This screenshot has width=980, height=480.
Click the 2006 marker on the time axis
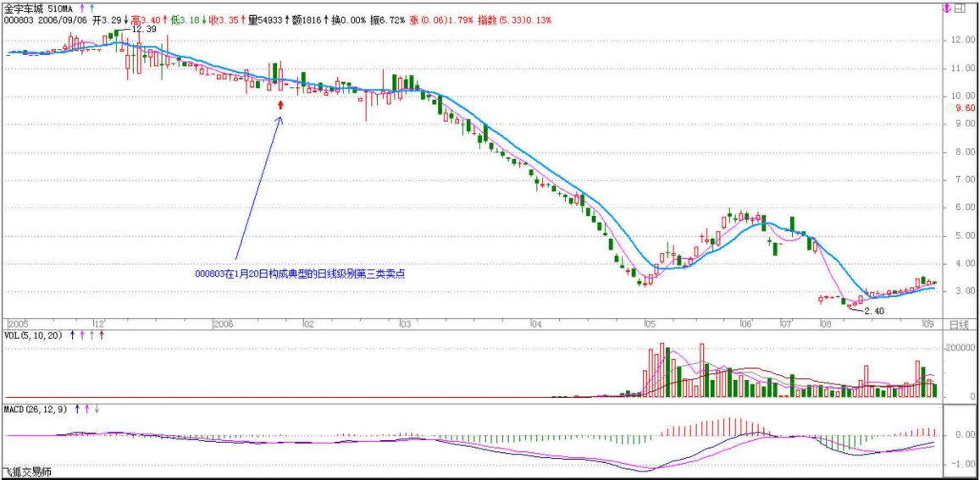(x=223, y=324)
